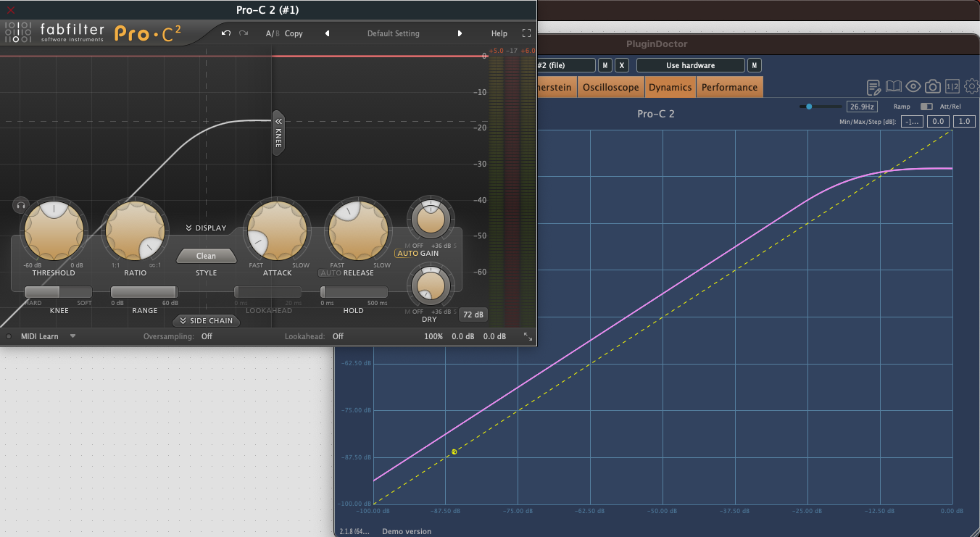Screen dimensions: 980x537
Task: Toggle the M button beside Use hardware
Action: coord(755,65)
